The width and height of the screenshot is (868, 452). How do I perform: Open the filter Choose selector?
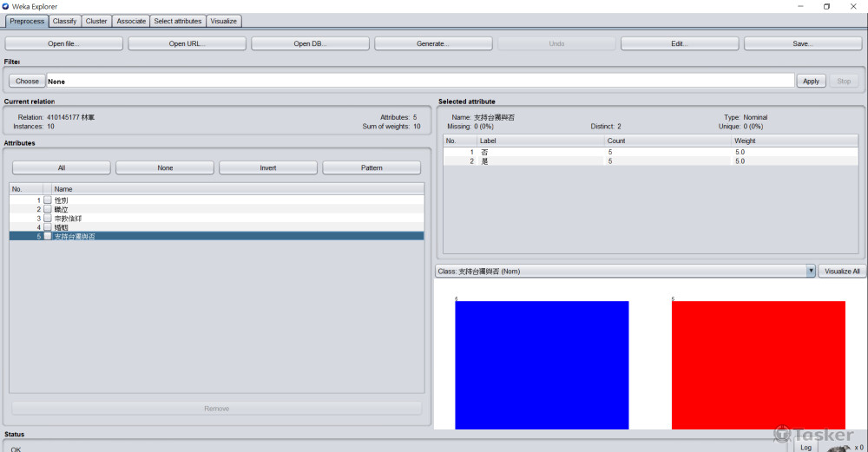[x=27, y=81]
